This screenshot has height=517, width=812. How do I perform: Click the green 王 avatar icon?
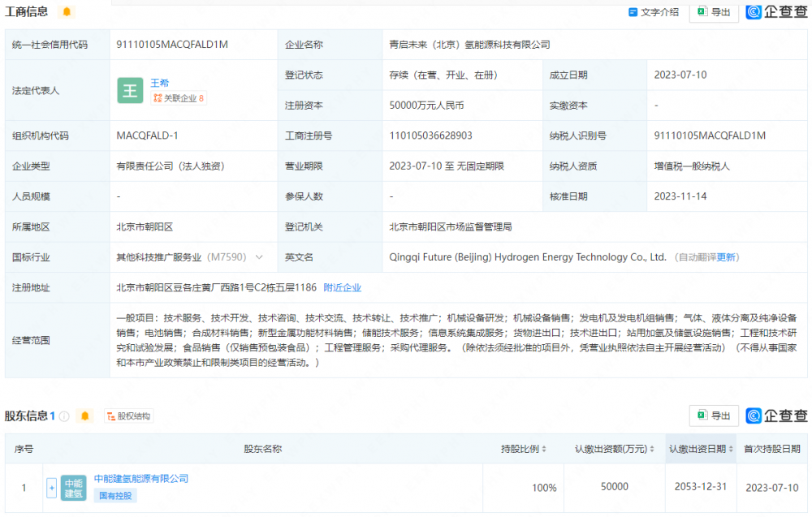tap(130, 90)
